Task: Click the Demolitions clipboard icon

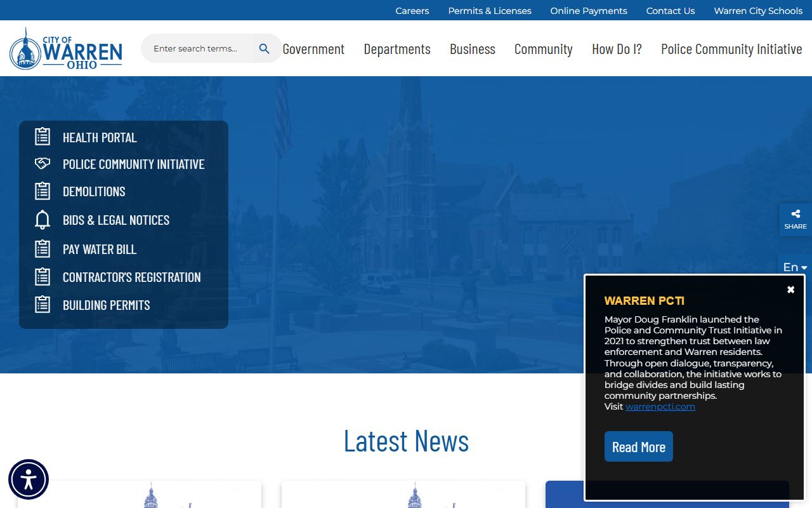Action: (x=43, y=191)
